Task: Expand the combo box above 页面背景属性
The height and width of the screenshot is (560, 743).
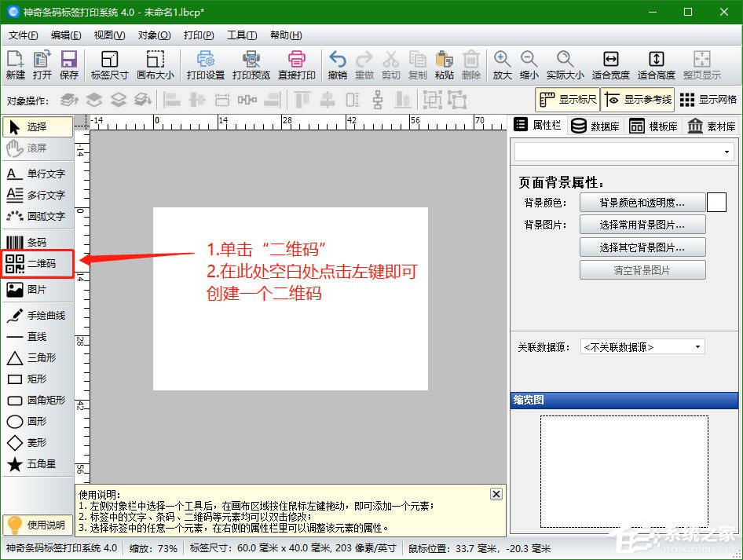Action: point(727,151)
